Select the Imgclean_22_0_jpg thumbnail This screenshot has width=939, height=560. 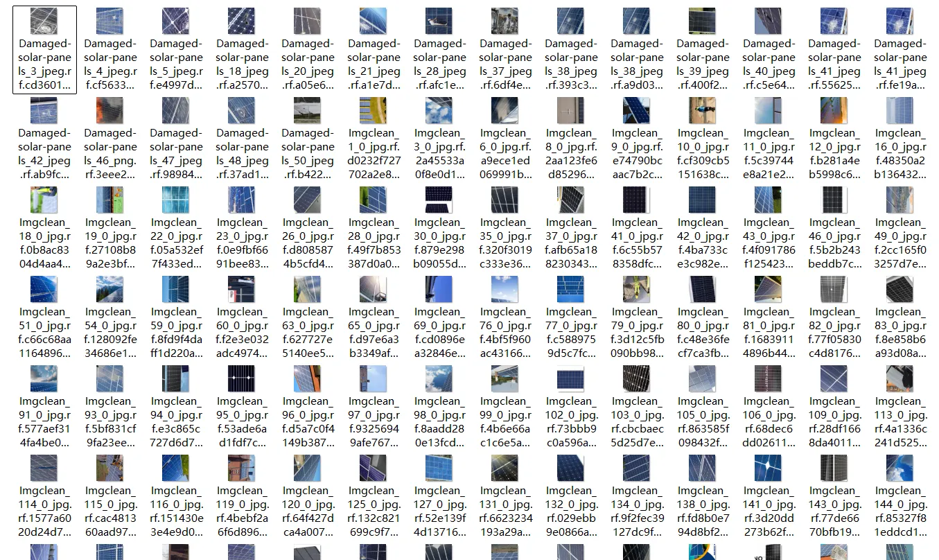coord(176,200)
